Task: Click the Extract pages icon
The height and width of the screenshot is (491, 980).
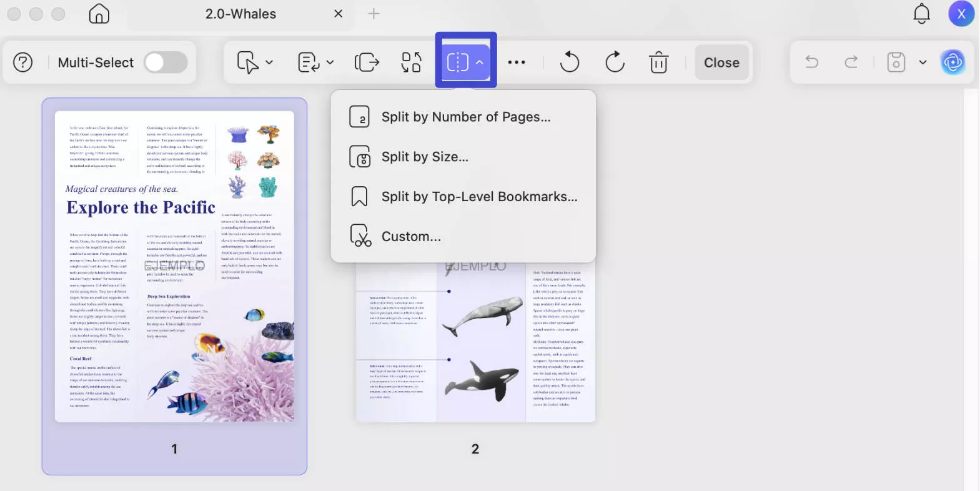Action: click(x=367, y=62)
